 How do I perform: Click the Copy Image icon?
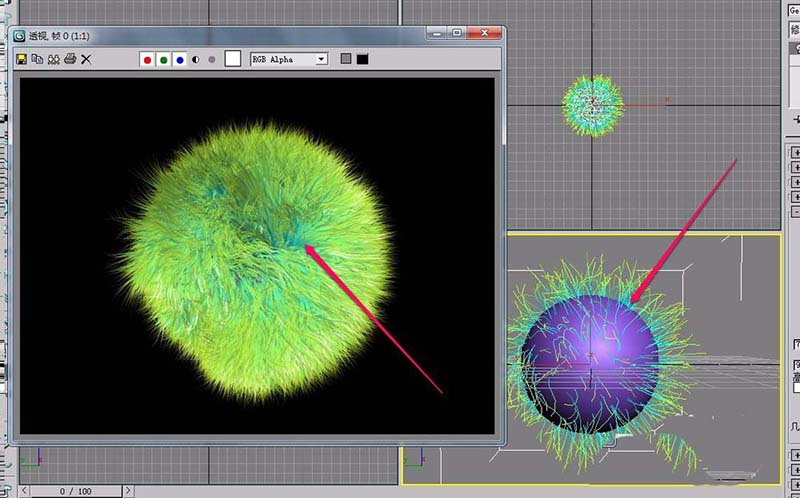tap(37, 60)
